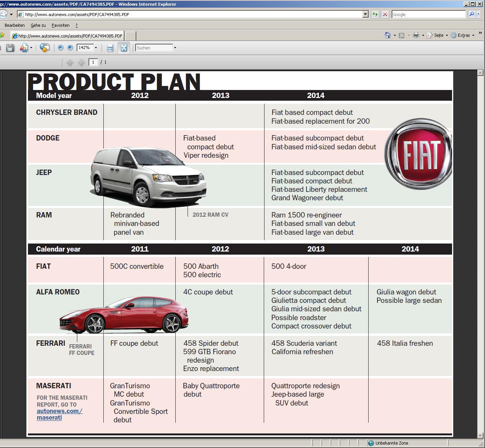Click the 'Quattroporte redesign' text
Screen dimensions: 485x448
point(305,386)
